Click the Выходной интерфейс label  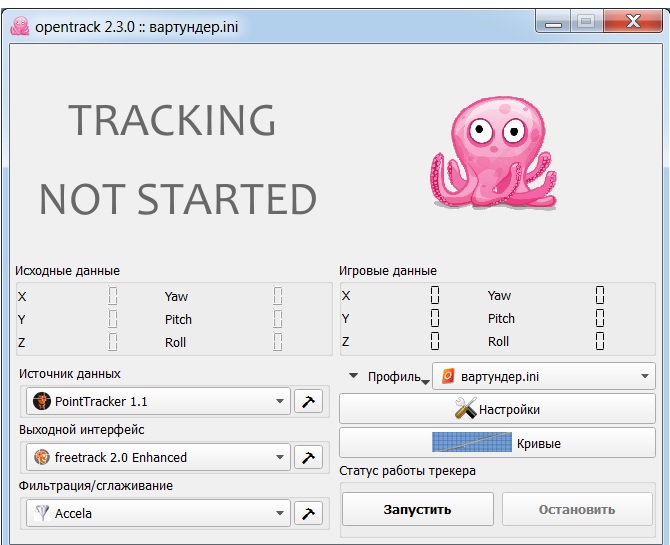82,430
